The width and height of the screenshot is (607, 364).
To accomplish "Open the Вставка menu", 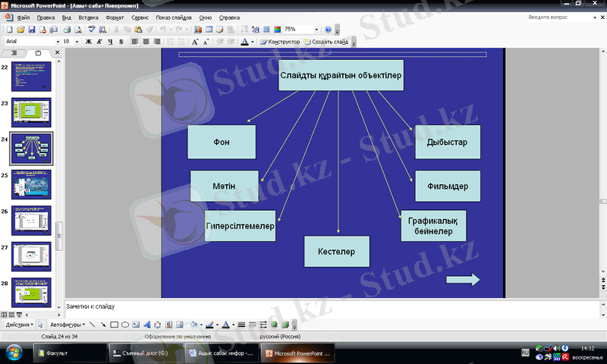I will click(88, 17).
